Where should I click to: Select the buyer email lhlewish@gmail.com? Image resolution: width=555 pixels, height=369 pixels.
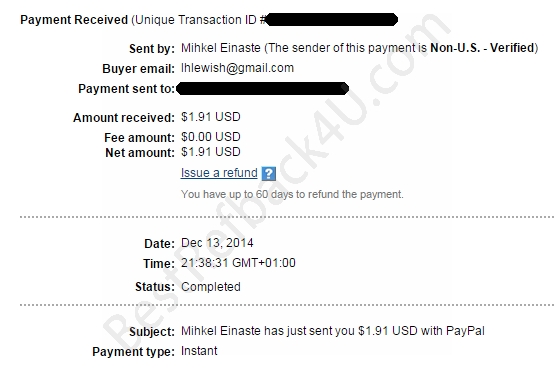coord(237,68)
